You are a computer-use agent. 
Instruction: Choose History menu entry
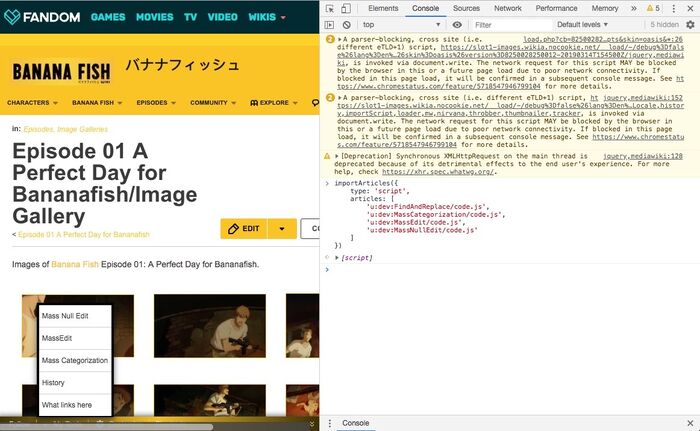click(75, 383)
